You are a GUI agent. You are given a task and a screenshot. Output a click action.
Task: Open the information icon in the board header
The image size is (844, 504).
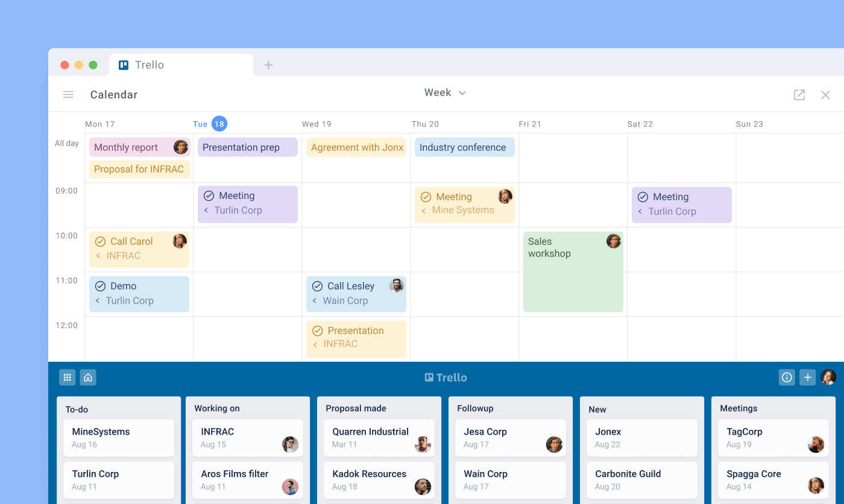[787, 377]
